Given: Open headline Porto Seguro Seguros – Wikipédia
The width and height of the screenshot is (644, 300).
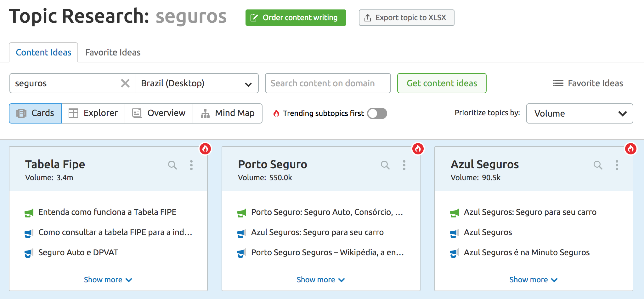Looking at the screenshot, I should coord(327,252).
